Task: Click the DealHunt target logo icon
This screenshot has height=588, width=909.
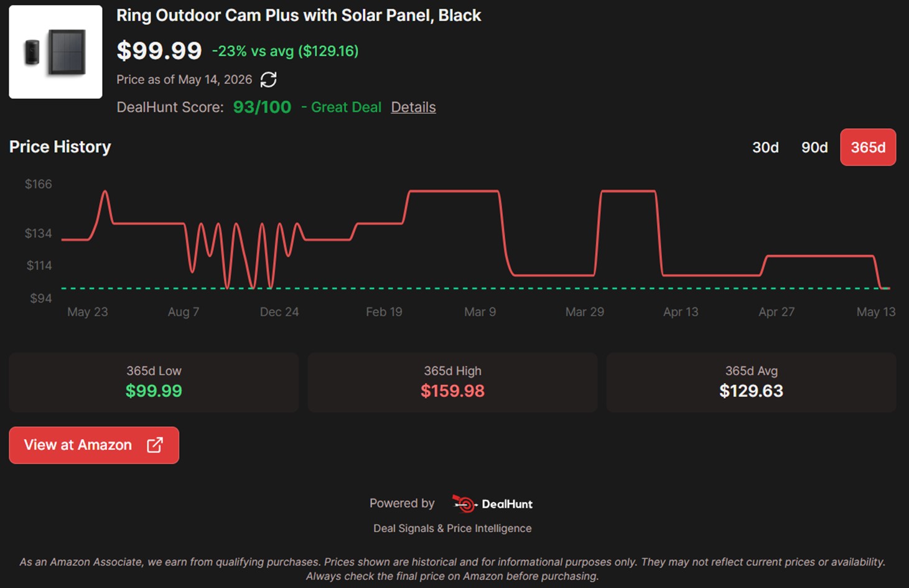Action: coord(464,503)
